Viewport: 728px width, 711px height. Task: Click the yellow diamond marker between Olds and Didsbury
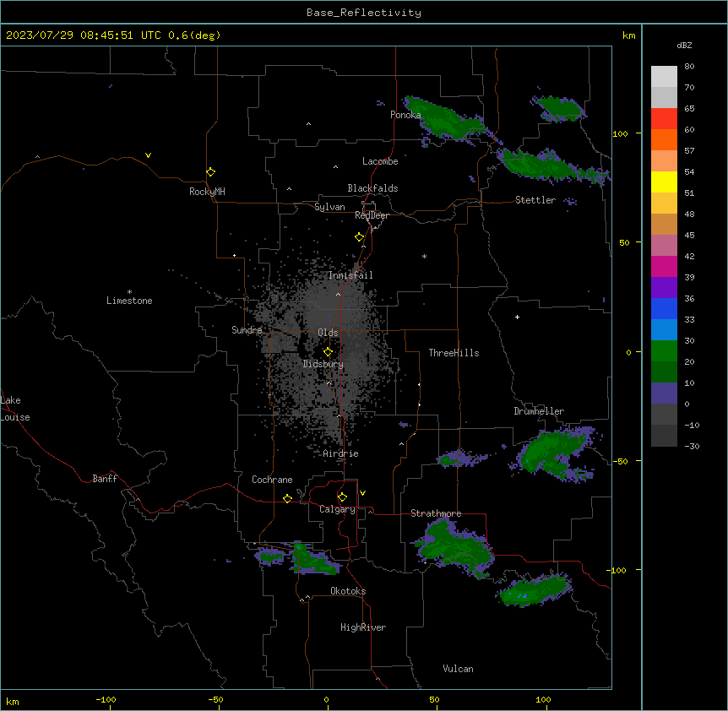[x=328, y=352]
